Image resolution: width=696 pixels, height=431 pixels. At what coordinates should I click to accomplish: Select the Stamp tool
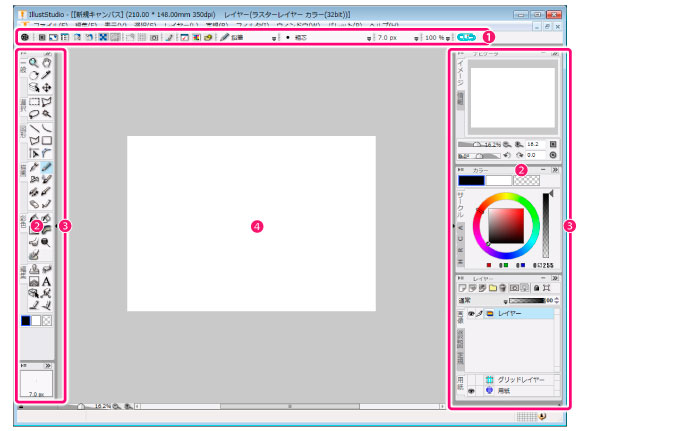click(34, 269)
